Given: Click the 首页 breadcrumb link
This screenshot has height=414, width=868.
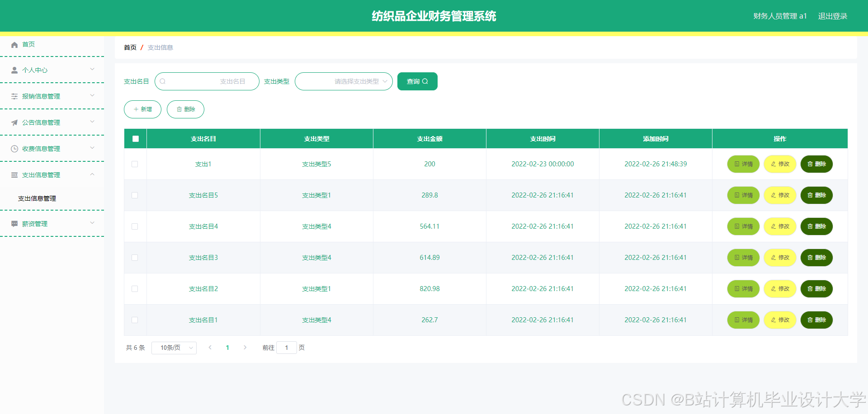Looking at the screenshot, I should [x=130, y=47].
